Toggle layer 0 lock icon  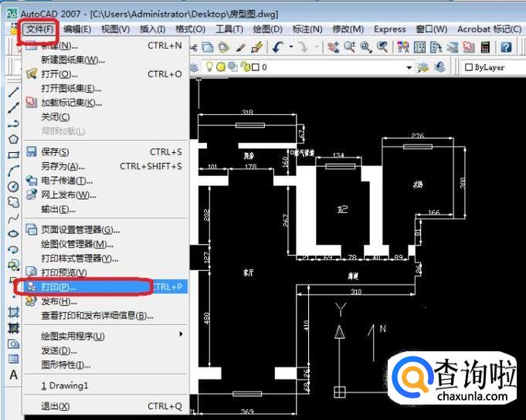click(246, 67)
